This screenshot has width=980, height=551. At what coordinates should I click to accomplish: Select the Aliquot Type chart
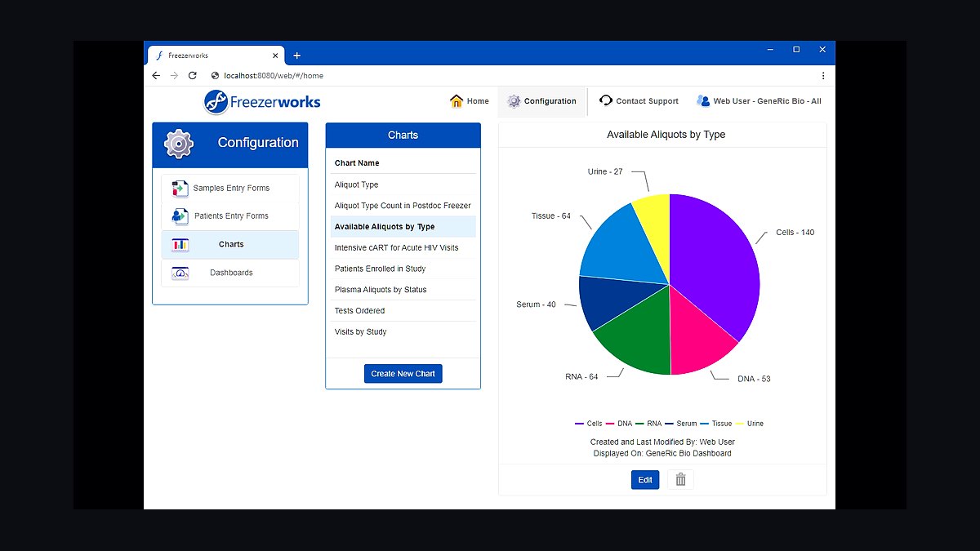(403, 184)
